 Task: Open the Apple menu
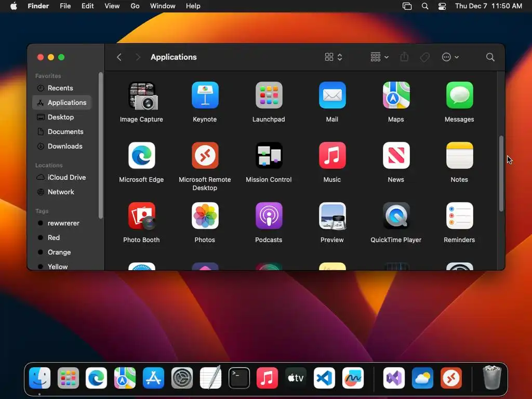click(14, 6)
